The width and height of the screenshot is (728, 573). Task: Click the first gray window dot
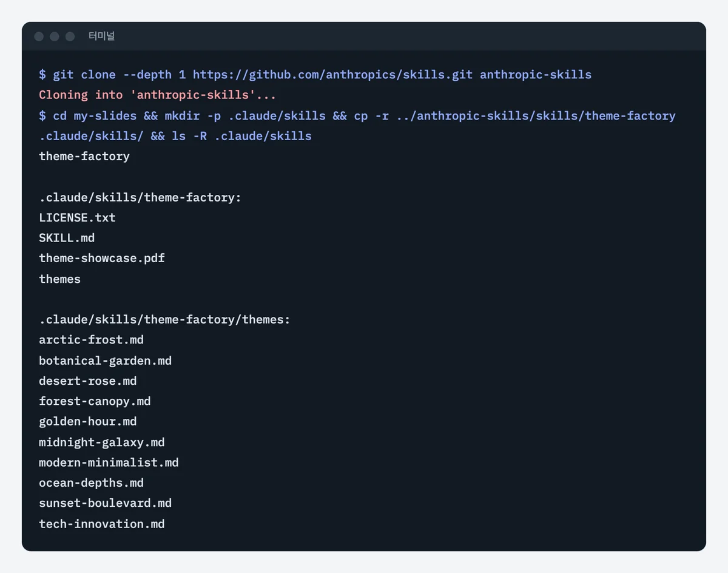(x=39, y=36)
